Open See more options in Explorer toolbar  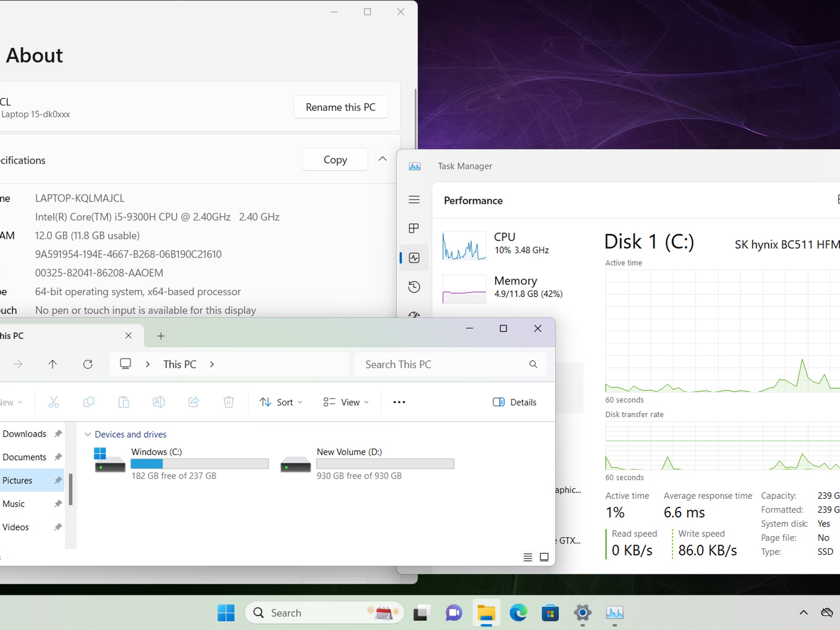click(x=399, y=402)
